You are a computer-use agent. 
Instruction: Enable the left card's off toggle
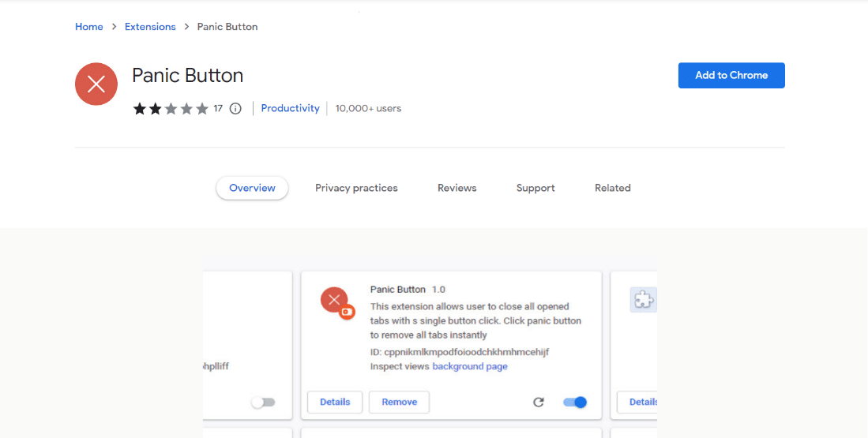pos(263,402)
